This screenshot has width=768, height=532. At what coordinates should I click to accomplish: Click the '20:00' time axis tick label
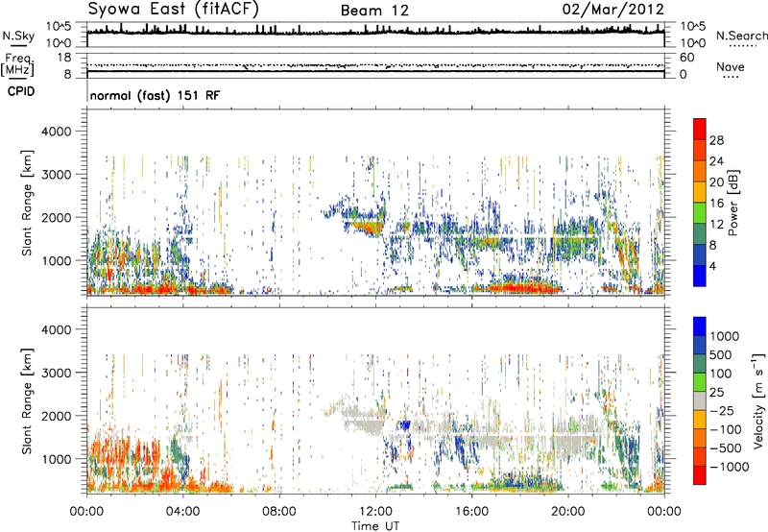coord(568,512)
